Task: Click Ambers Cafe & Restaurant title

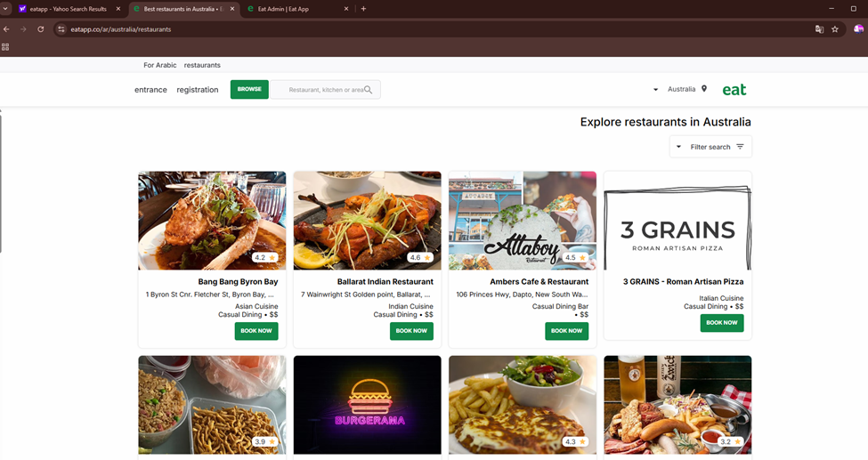Action: [x=539, y=282]
